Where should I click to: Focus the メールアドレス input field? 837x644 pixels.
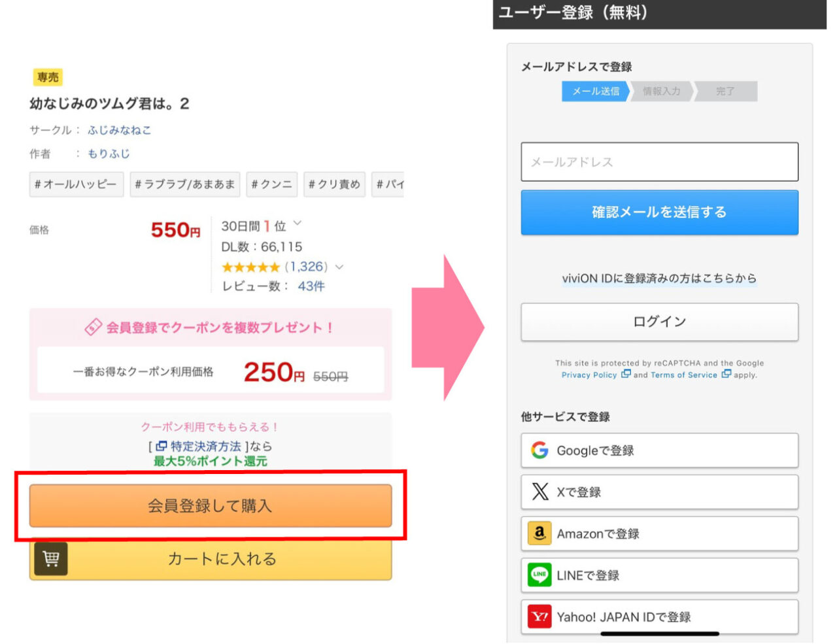pos(659,161)
